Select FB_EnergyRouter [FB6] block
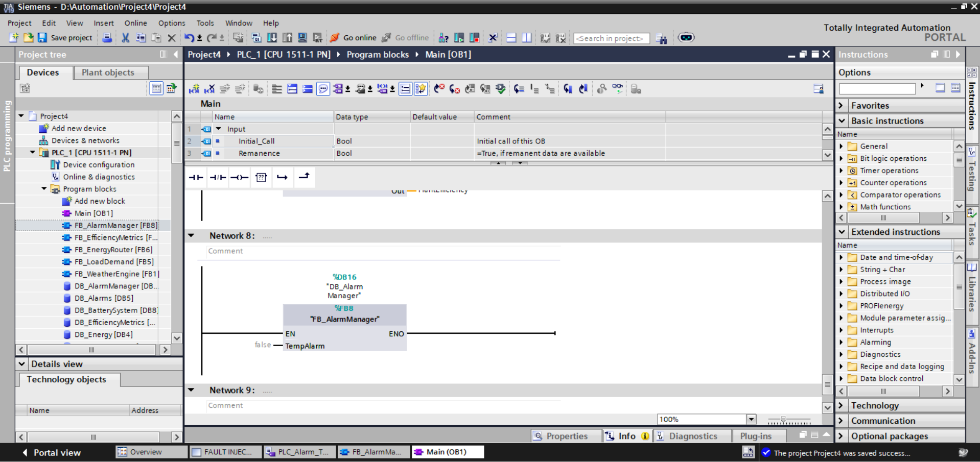The height and width of the screenshot is (462, 980). point(113,250)
